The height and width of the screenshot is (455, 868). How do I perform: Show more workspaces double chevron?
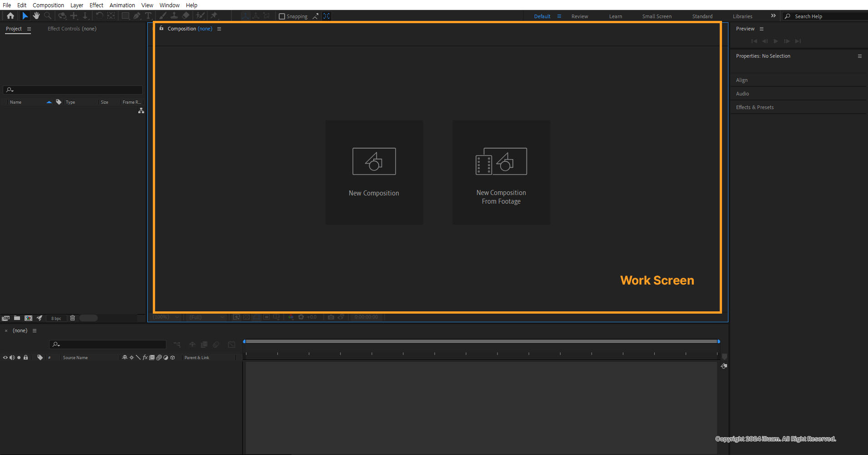point(773,16)
